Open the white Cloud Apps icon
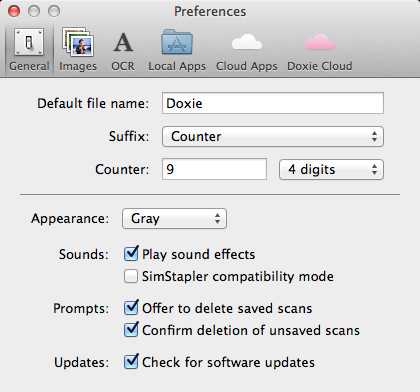Screen dimensions: 420x392 [247, 42]
